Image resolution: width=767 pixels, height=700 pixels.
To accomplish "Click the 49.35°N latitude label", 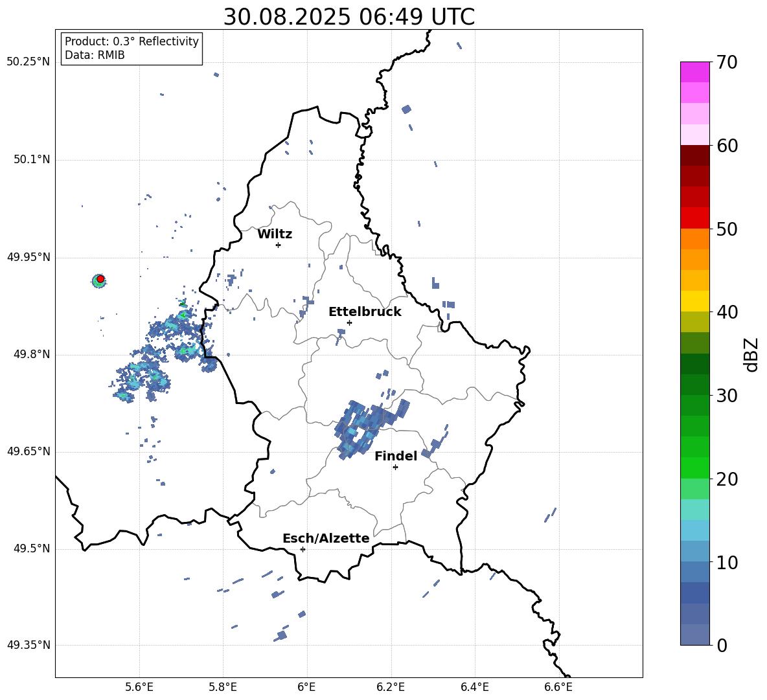I will 29,645.
